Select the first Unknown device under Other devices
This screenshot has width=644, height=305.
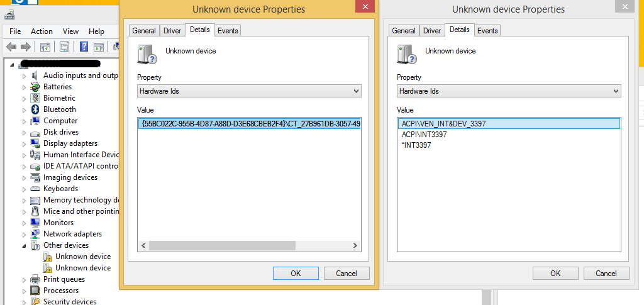click(82, 257)
